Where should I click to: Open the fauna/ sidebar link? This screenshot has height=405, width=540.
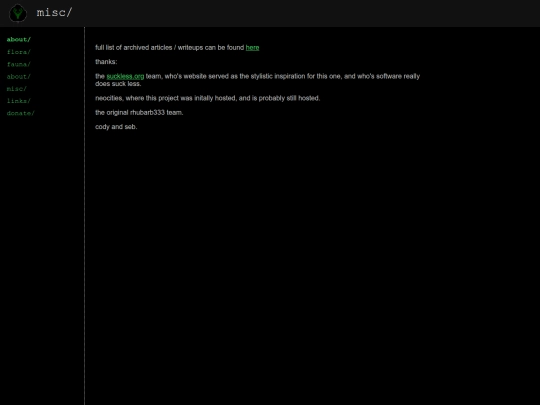pyautogui.click(x=19, y=64)
